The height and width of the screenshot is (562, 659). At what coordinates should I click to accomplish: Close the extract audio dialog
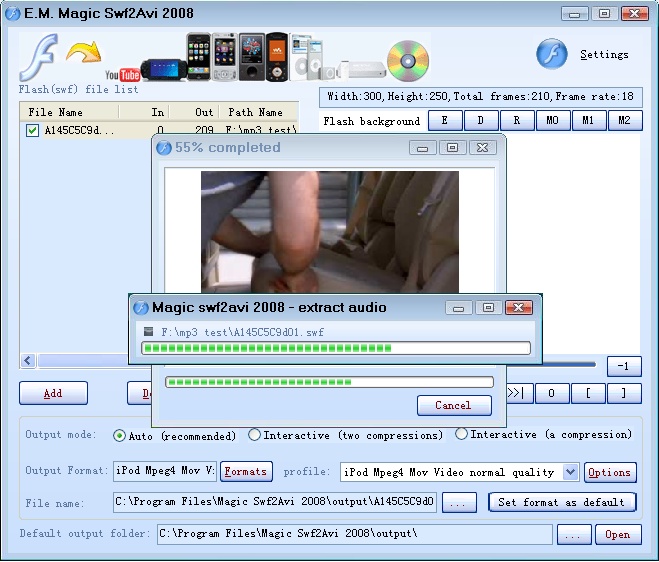pos(519,307)
